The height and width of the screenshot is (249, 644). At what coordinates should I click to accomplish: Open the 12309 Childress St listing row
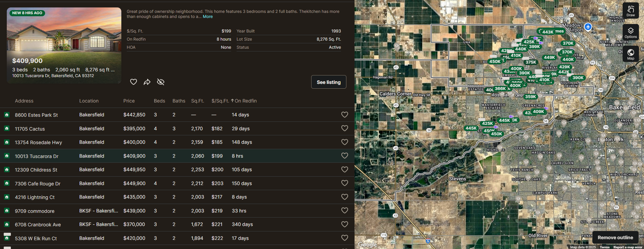click(177, 169)
